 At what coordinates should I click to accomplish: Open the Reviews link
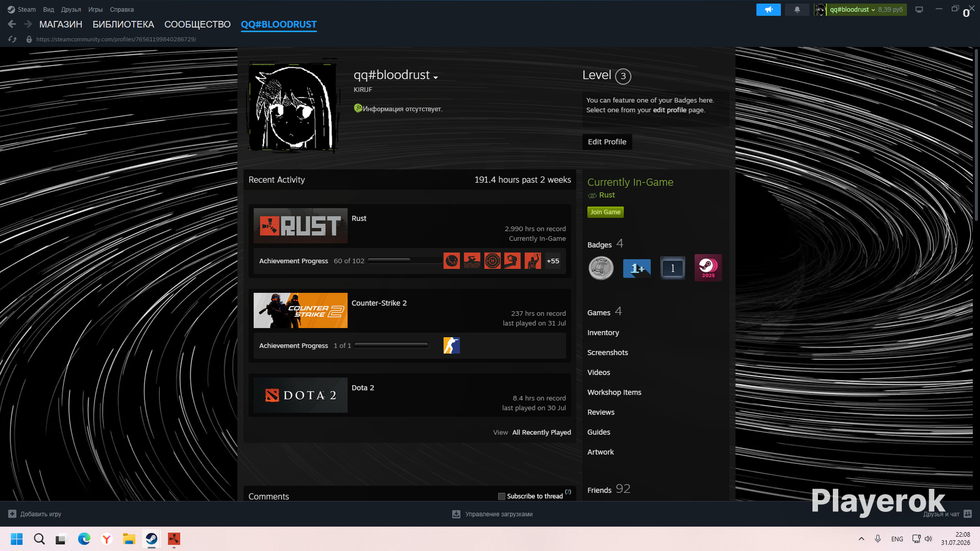click(x=601, y=412)
